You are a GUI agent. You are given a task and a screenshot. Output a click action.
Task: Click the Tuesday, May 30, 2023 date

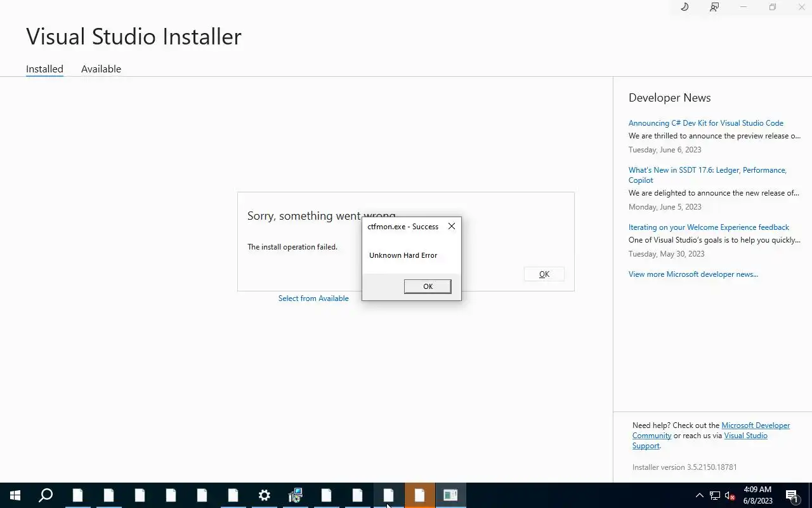[x=666, y=254]
